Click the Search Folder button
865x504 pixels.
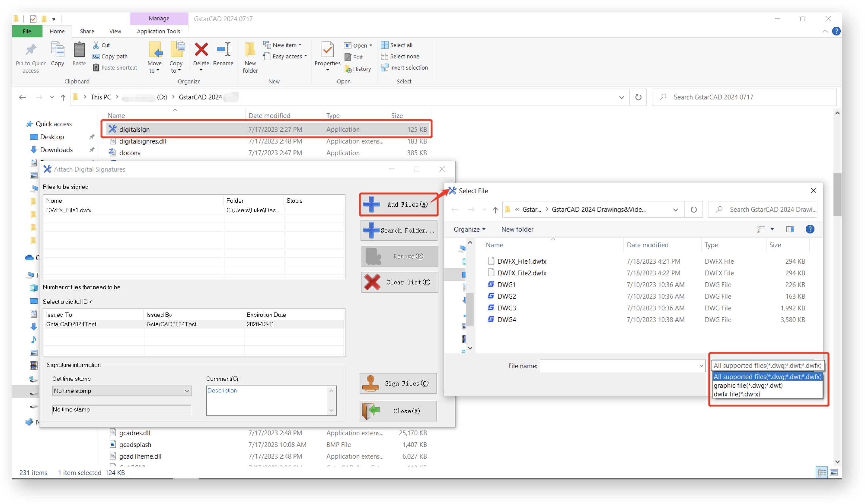tap(399, 230)
